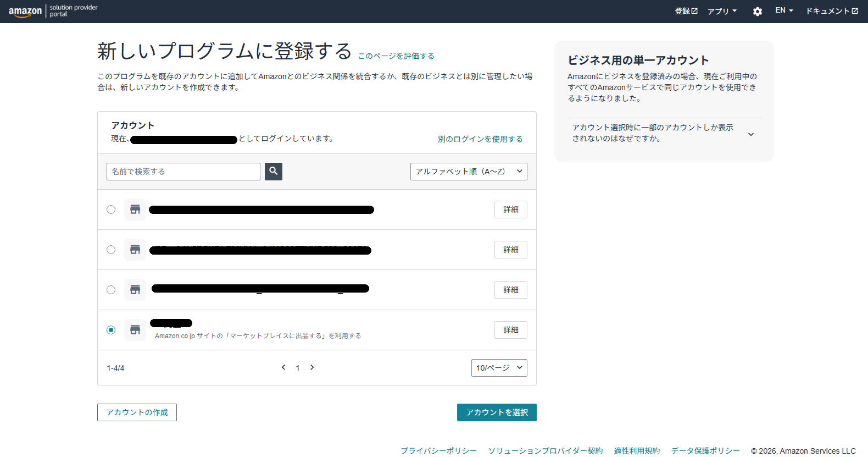Click 詳細 for the first account
868x457 pixels.
[511, 210]
